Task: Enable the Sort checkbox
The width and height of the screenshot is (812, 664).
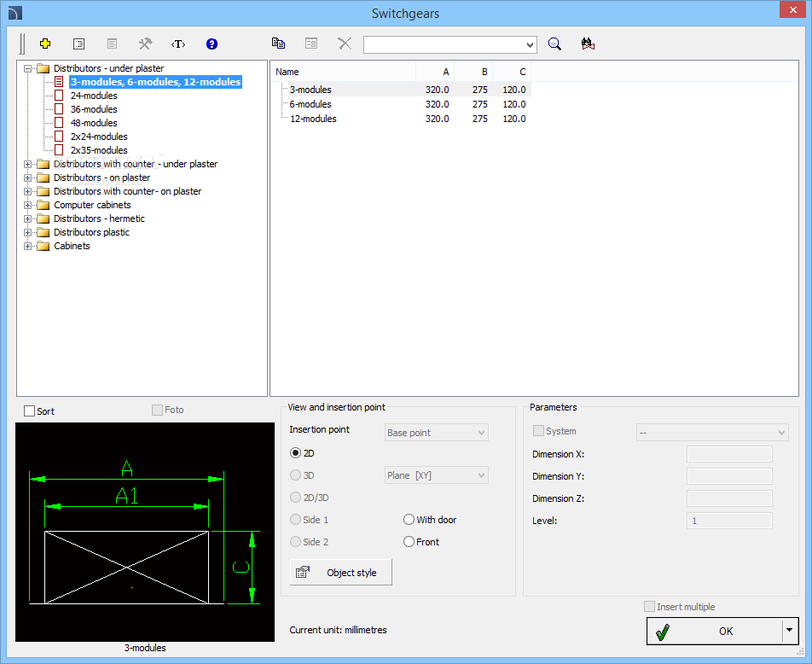Action: (x=30, y=411)
